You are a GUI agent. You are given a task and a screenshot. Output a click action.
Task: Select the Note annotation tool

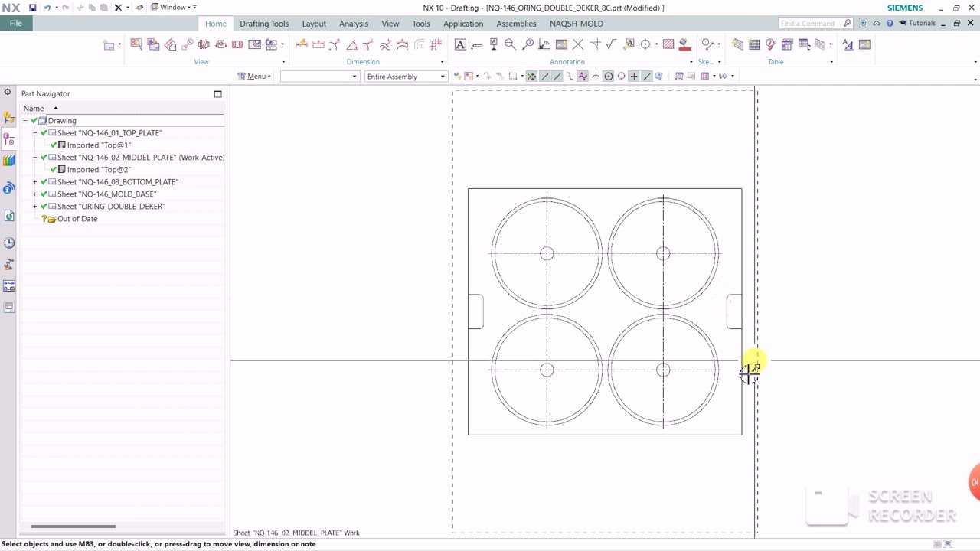[x=460, y=44]
